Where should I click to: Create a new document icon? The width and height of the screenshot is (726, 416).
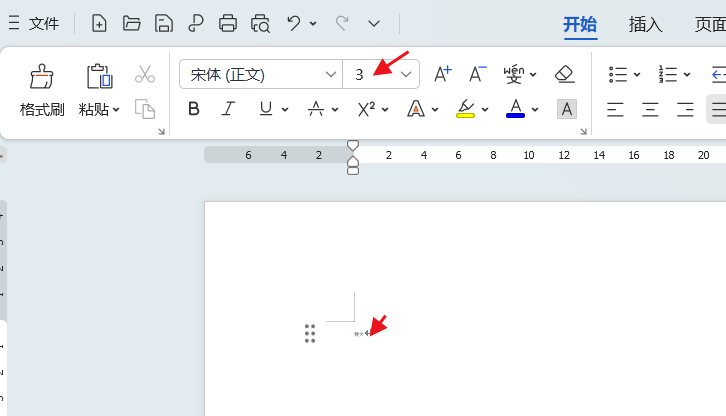pos(99,23)
